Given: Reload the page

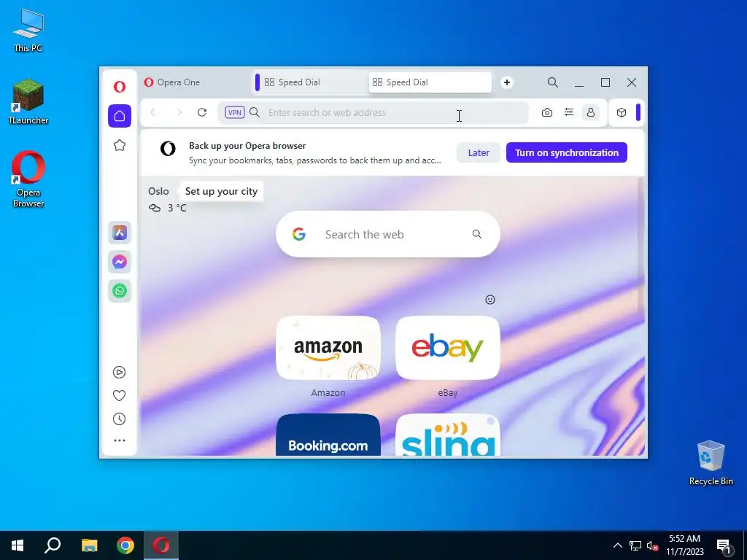Looking at the screenshot, I should 202,112.
